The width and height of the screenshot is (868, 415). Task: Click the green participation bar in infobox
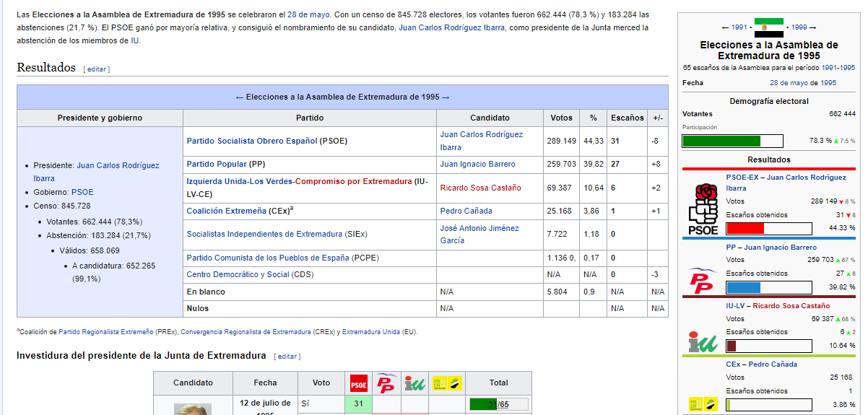(721, 141)
